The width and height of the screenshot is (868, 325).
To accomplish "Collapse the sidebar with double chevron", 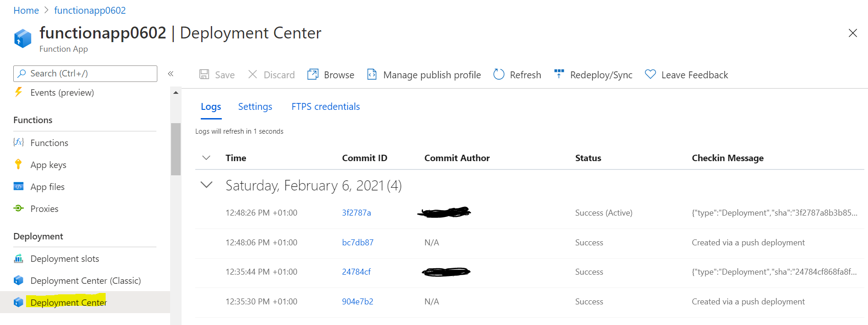I will (x=171, y=74).
